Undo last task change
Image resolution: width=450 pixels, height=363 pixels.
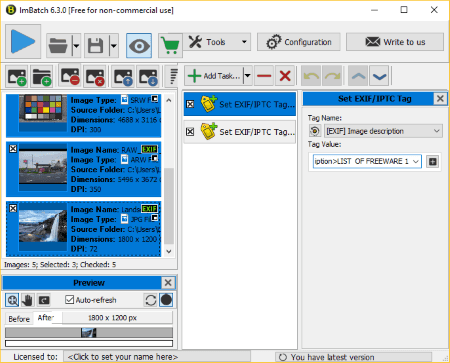pyautogui.click(x=311, y=76)
